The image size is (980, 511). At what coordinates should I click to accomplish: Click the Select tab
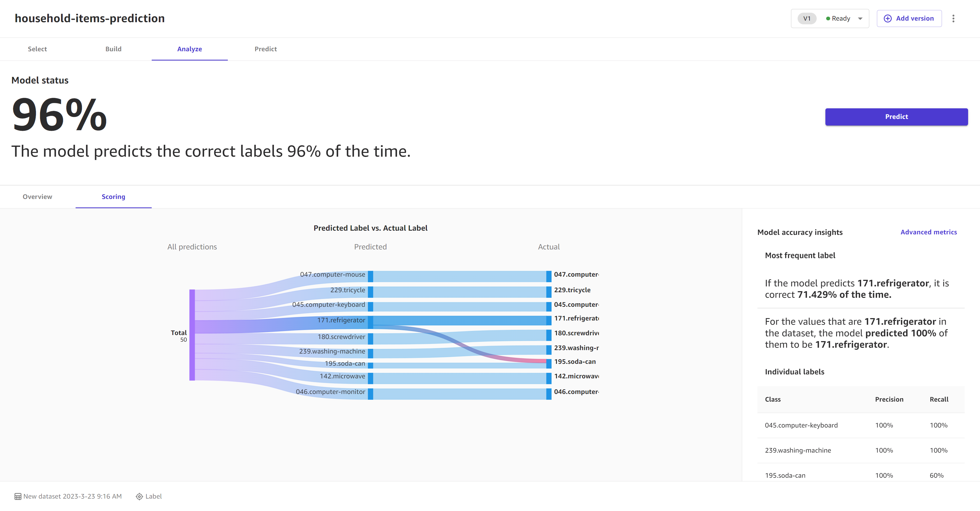coord(38,49)
